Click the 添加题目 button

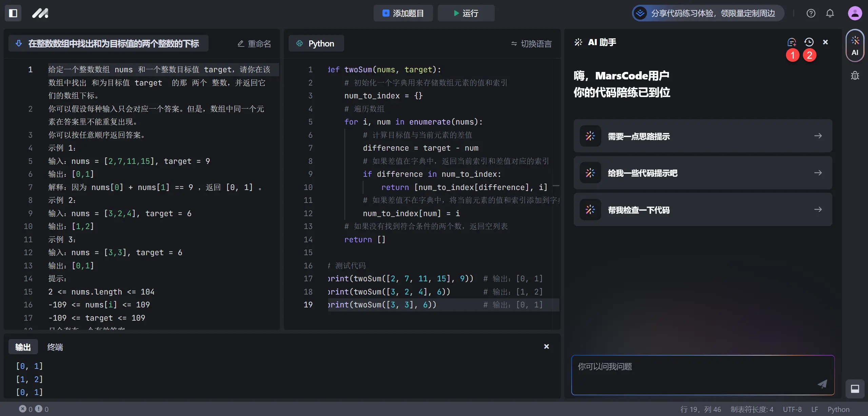[x=403, y=13]
